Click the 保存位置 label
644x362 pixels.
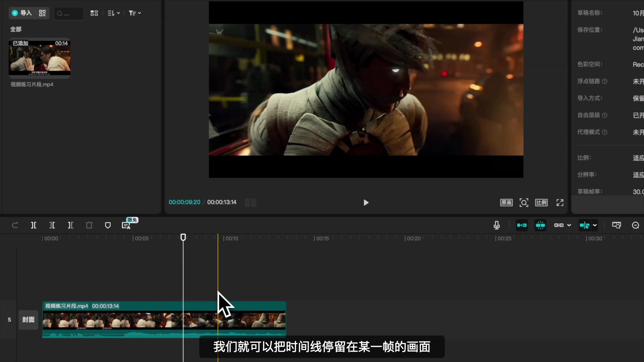590,30
